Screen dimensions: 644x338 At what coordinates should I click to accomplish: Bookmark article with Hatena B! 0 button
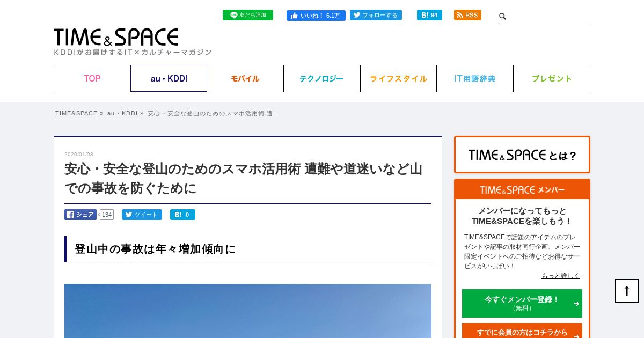182,215
